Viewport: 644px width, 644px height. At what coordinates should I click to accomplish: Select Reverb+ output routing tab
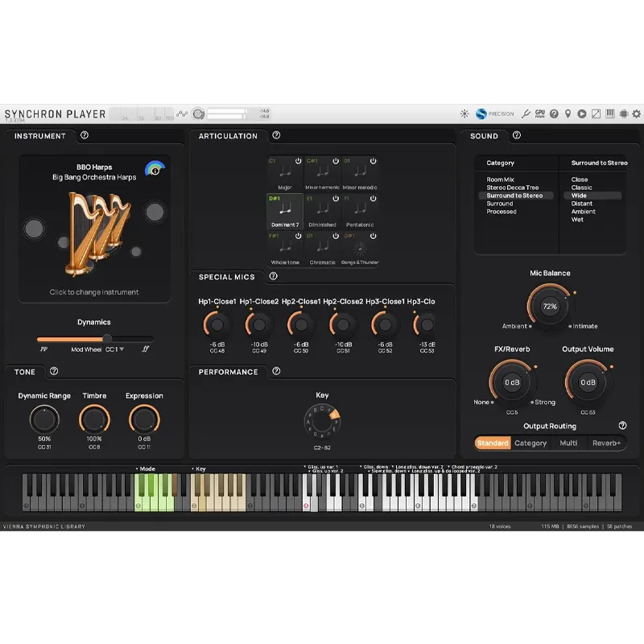click(x=606, y=443)
